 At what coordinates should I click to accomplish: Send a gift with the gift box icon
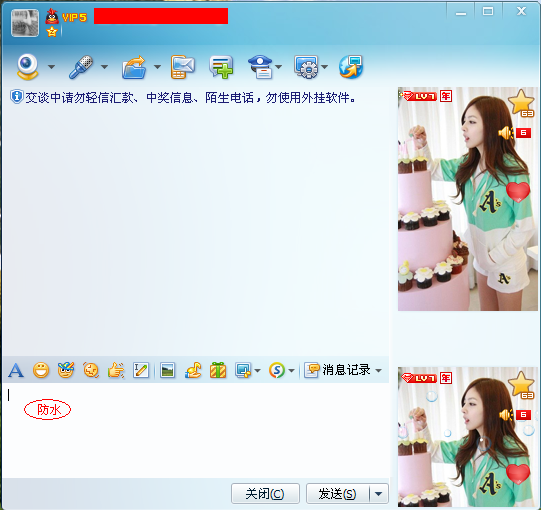point(218,370)
